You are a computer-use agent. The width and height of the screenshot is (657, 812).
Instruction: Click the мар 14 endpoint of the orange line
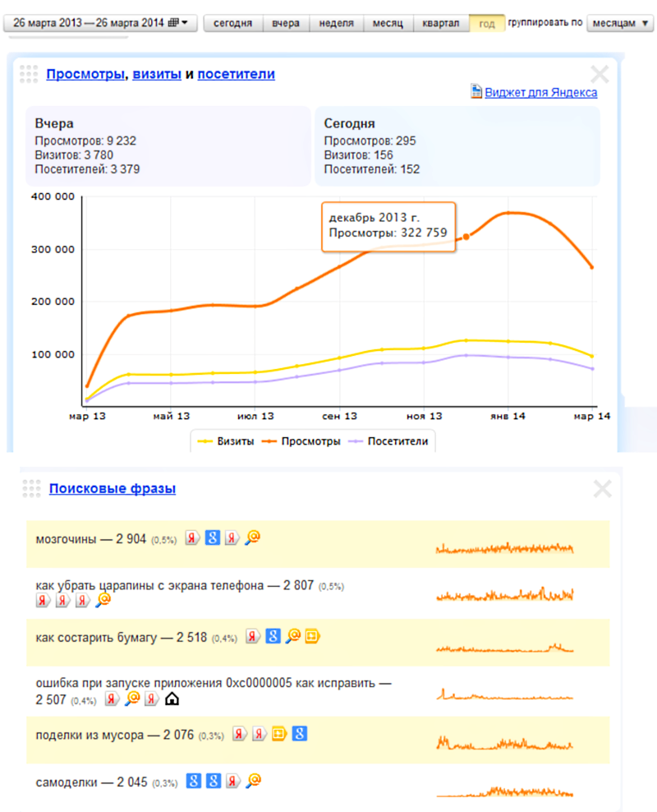click(592, 268)
